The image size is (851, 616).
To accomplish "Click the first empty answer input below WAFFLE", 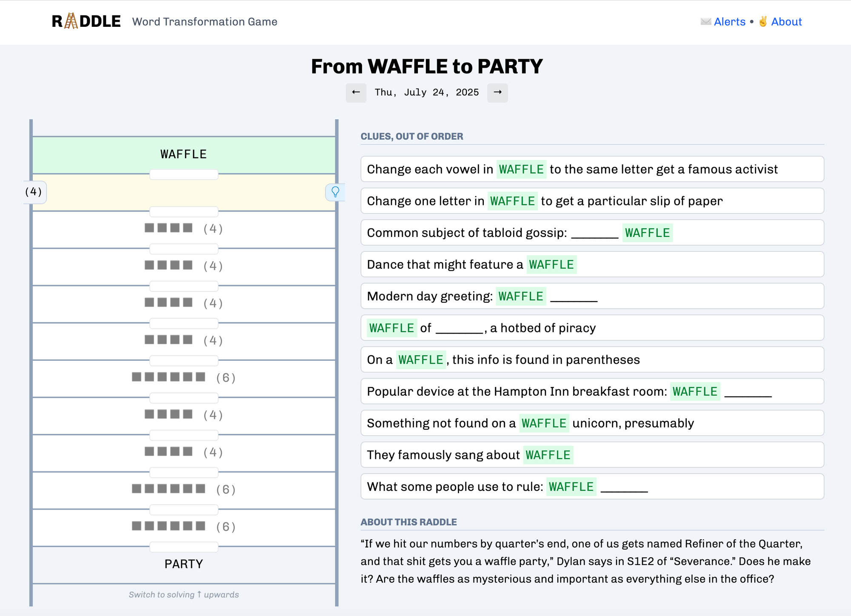I will [x=184, y=174].
